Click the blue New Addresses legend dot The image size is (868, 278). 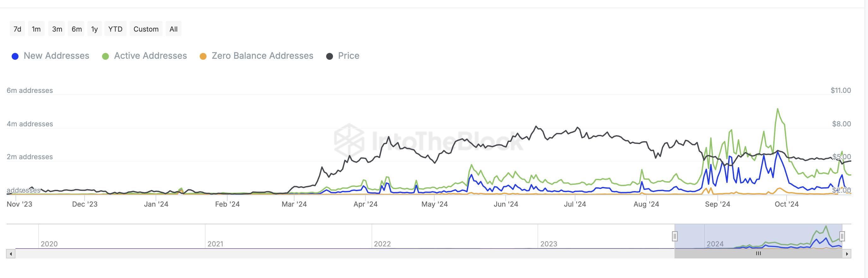point(15,56)
